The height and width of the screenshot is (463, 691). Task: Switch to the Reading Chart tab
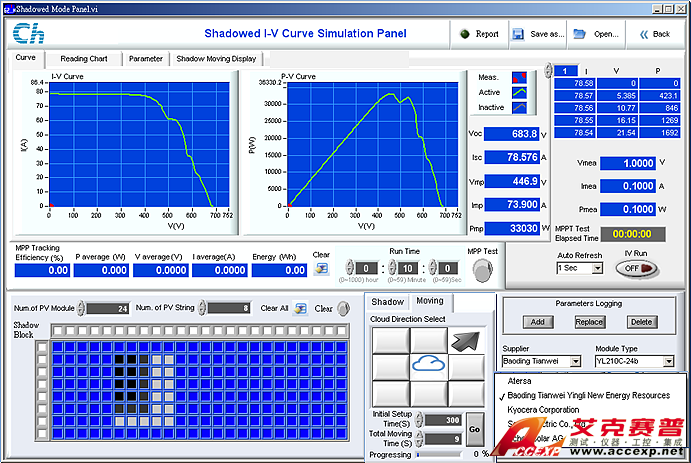83,59
